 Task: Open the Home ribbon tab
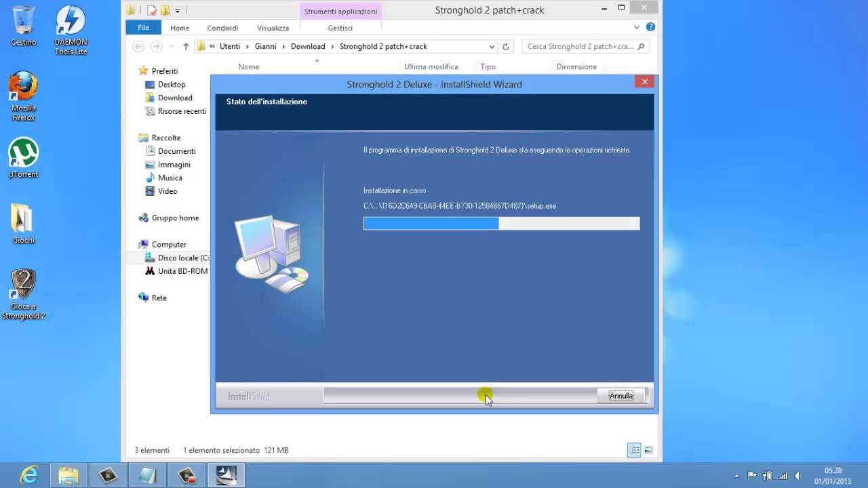[180, 28]
